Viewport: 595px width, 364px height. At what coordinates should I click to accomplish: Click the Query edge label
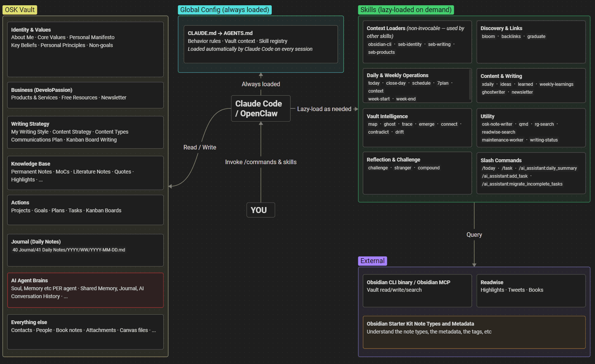[x=474, y=235]
